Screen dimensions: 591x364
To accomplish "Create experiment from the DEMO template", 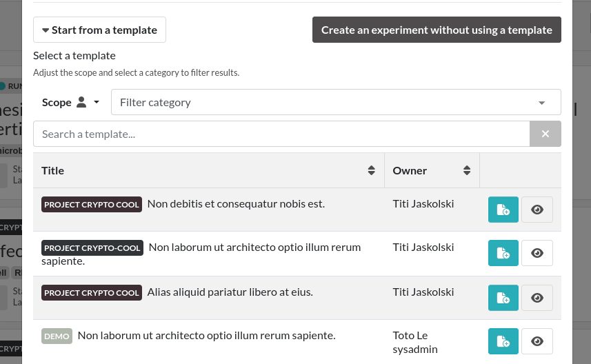I will point(503,341).
